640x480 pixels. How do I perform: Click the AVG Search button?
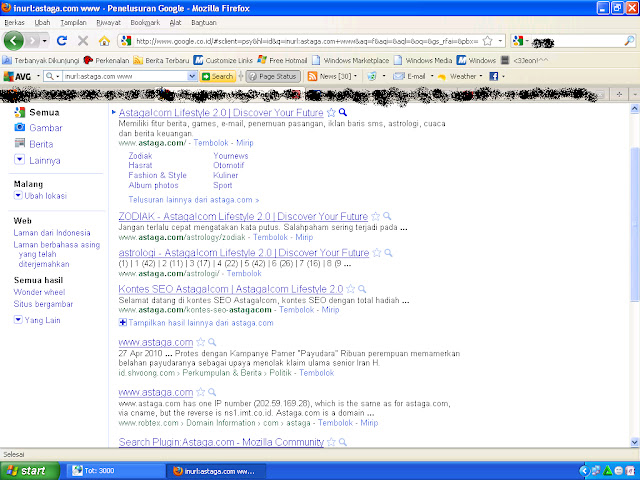[218, 76]
